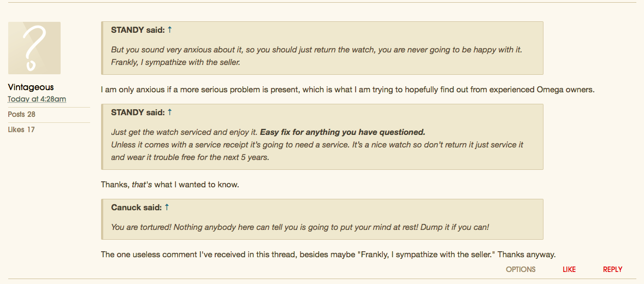Image resolution: width=644 pixels, height=284 pixels.
Task: Click REPLY to respond to post
Action: 612,269
